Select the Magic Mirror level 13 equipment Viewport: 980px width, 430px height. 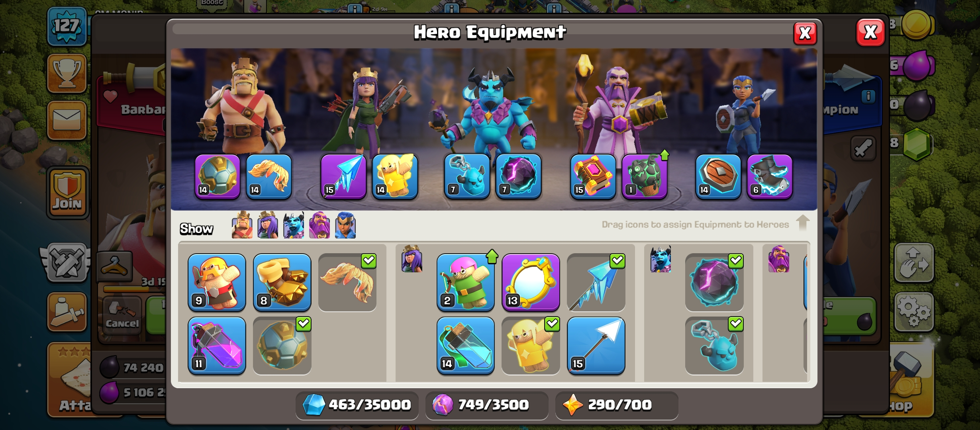[x=531, y=282]
